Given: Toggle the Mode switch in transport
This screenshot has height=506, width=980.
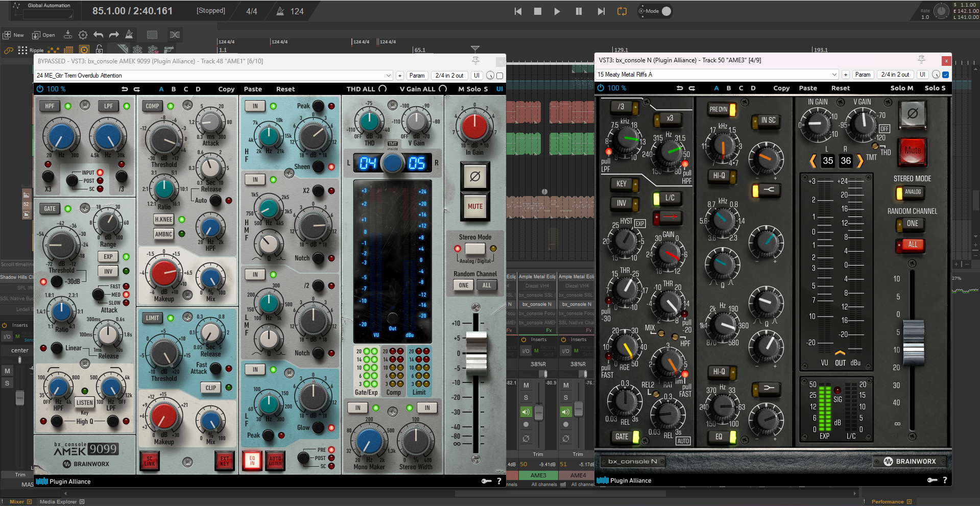Looking at the screenshot, I should point(666,11).
